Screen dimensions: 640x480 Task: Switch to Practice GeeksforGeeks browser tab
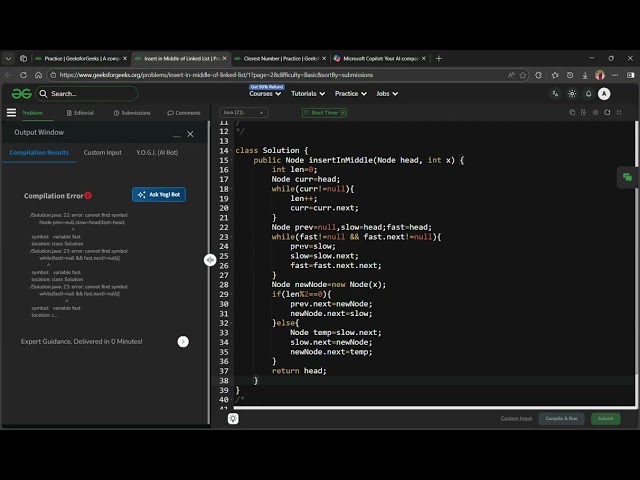point(81,59)
